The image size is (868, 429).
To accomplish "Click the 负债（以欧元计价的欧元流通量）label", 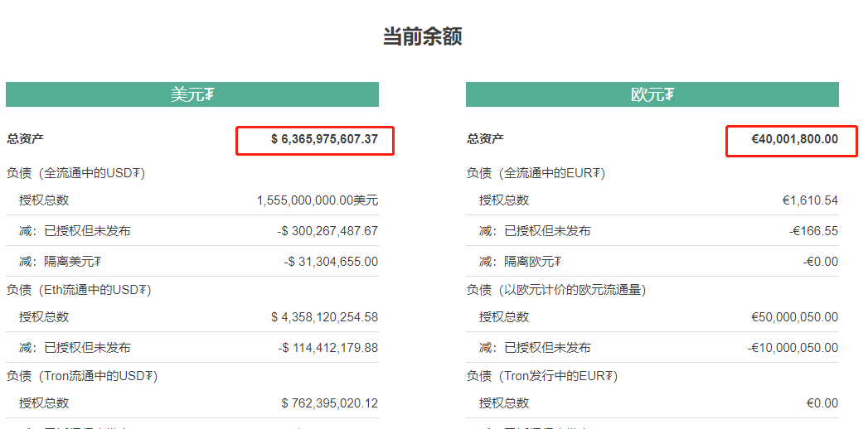I will click(x=556, y=290).
